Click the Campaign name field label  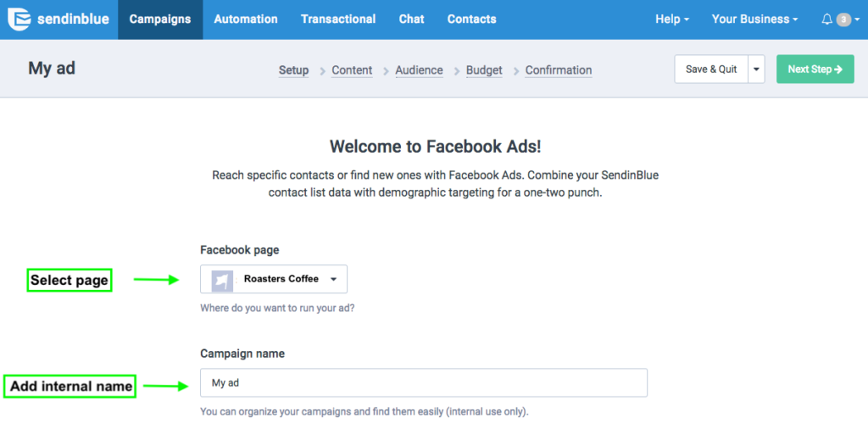pyautogui.click(x=242, y=353)
